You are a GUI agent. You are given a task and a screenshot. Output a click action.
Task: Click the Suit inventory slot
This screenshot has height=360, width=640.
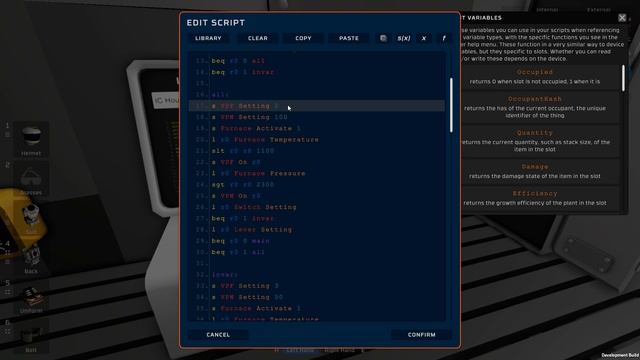tap(31, 218)
